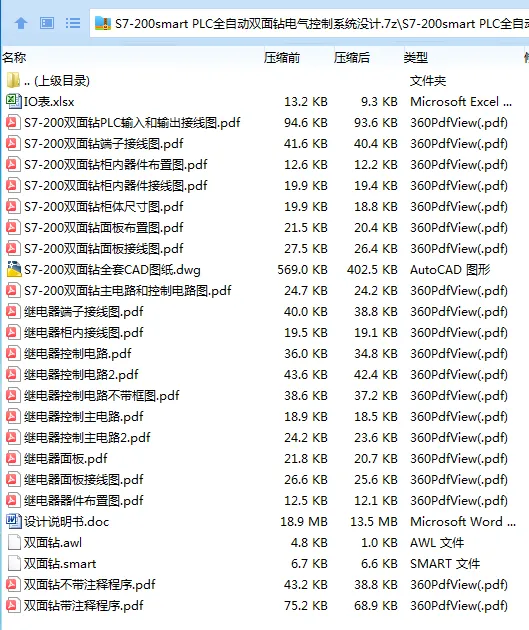This screenshot has height=630, width=529.
Task: Click the 6.7 KB size of 双面钻.smart
Action: (309, 563)
